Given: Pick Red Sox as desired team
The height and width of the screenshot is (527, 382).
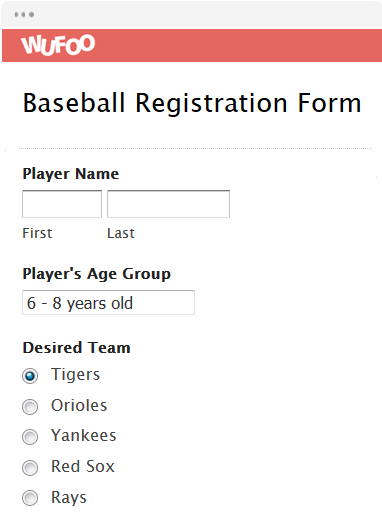Looking at the screenshot, I should [x=30, y=468].
